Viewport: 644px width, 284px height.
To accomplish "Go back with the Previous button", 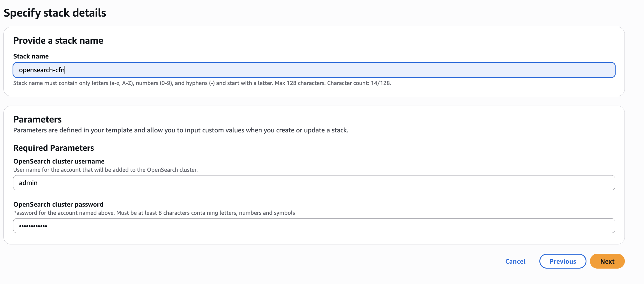I will click(x=563, y=261).
